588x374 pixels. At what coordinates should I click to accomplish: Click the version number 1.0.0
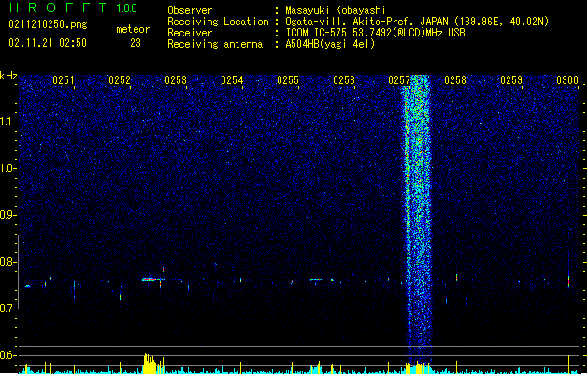(x=127, y=7)
